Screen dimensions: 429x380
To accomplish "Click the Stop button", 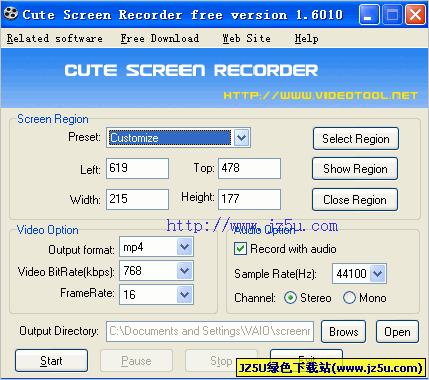I will click(x=221, y=361).
